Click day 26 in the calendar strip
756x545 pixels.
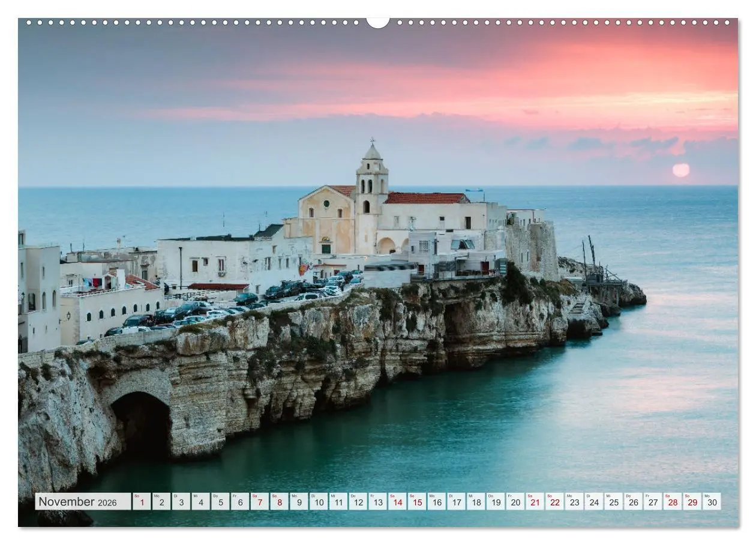(x=633, y=502)
